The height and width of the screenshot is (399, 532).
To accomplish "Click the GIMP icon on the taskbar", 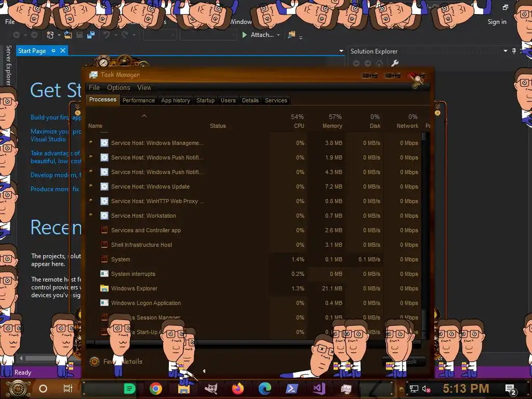I will tap(211, 389).
